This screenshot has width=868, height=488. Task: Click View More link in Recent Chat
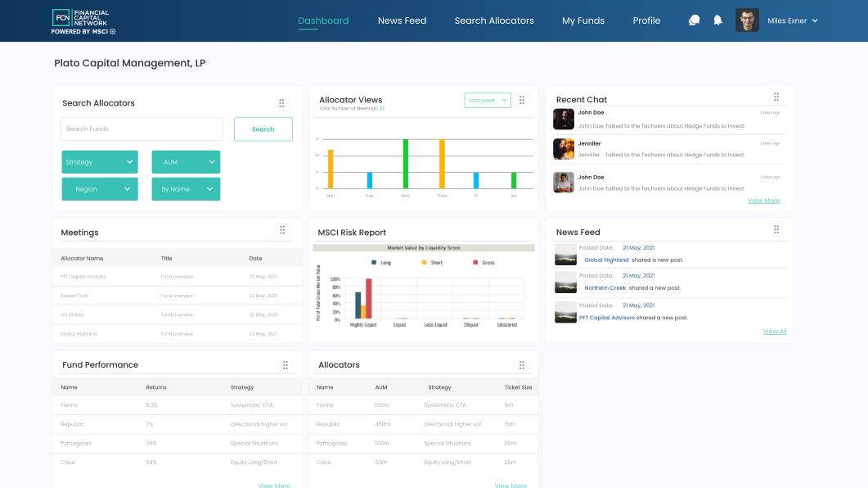coord(763,201)
